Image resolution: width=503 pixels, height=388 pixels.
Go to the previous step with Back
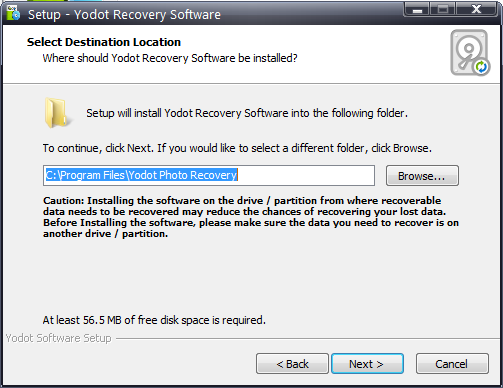tap(292, 364)
